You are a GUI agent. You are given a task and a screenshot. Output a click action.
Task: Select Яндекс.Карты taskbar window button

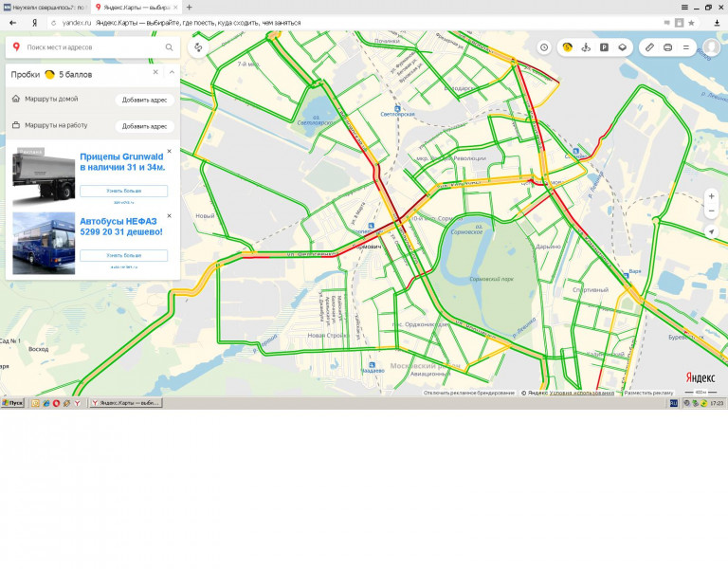point(125,403)
